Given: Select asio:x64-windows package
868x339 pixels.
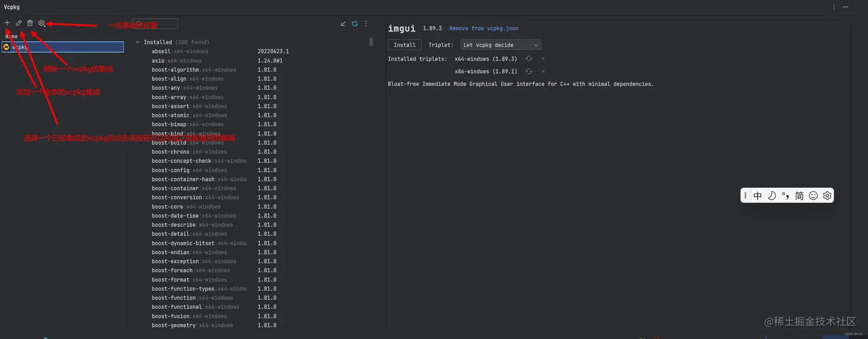Looking at the screenshot, I should pyautogui.click(x=177, y=60).
